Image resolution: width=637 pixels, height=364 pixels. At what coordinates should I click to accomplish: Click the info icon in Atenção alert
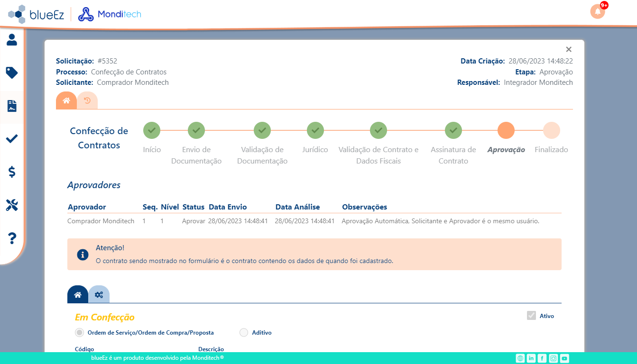coord(83,255)
